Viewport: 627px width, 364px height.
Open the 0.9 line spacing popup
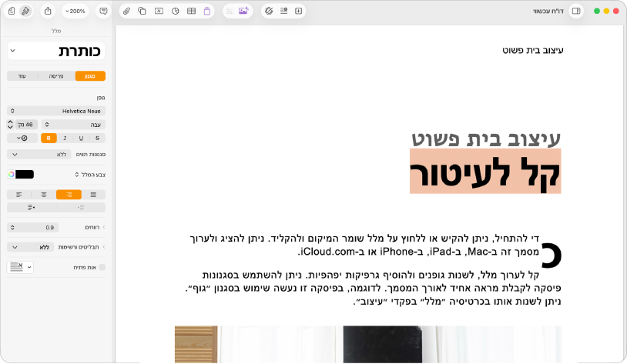point(33,228)
